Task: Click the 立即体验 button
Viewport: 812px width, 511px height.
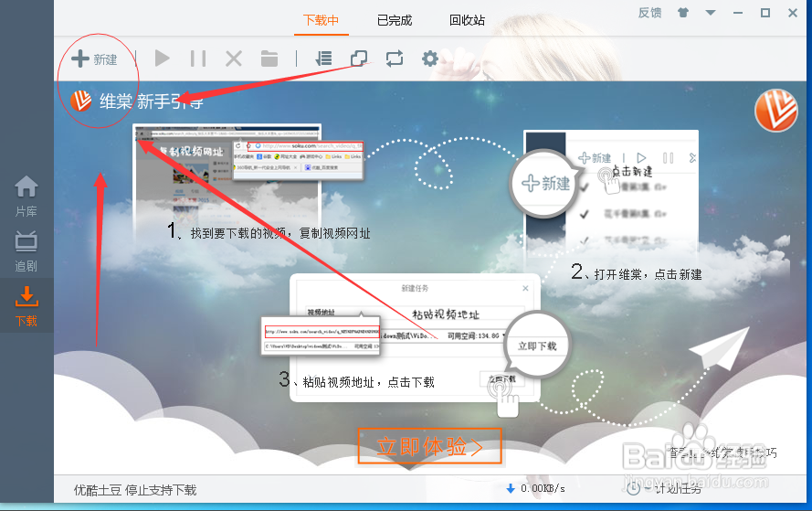Action: (429, 446)
